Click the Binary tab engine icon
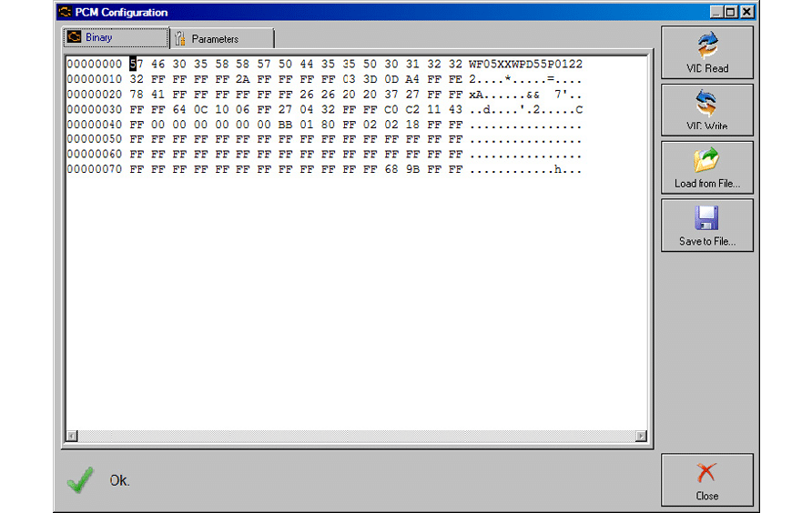Screen dimensions: 812x513 (x=74, y=36)
